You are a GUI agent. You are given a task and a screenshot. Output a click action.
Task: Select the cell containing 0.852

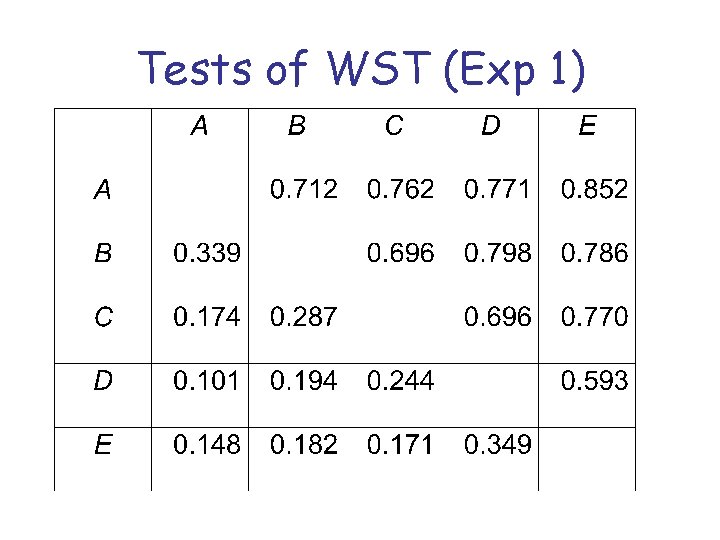coord(595,189)
